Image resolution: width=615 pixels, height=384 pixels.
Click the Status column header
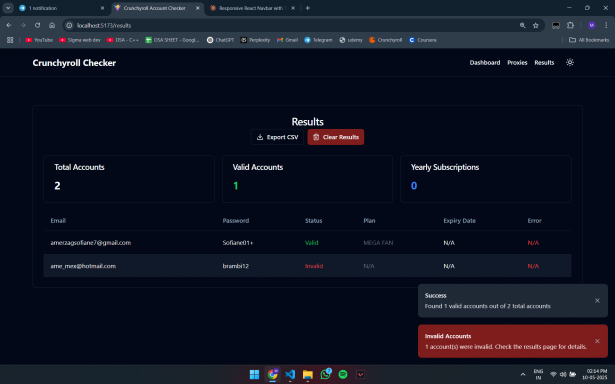coord(313,221)
